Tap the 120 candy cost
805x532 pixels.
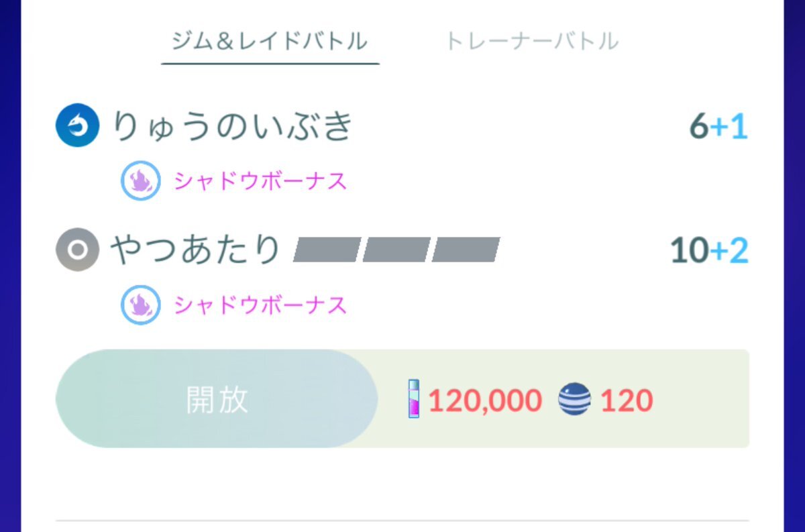click(x=627, y=401)
